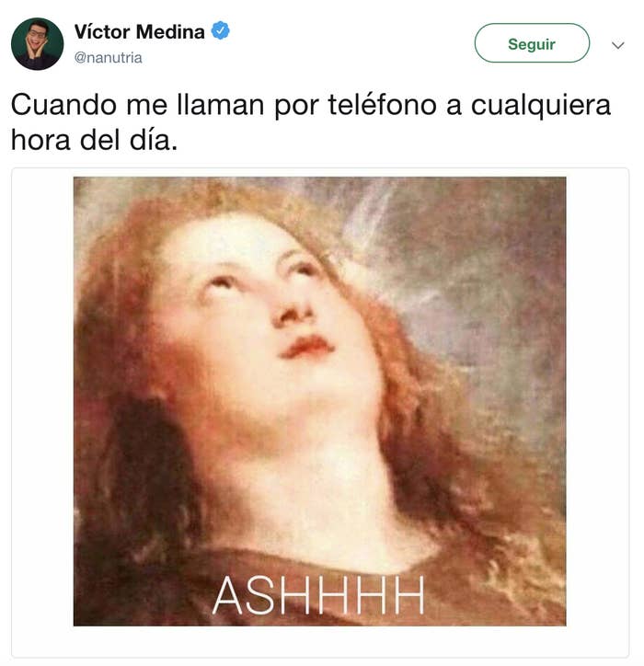The image size is (644, 666).
Task: Click the Víctor Medina display name
Action: coord(139,32)
